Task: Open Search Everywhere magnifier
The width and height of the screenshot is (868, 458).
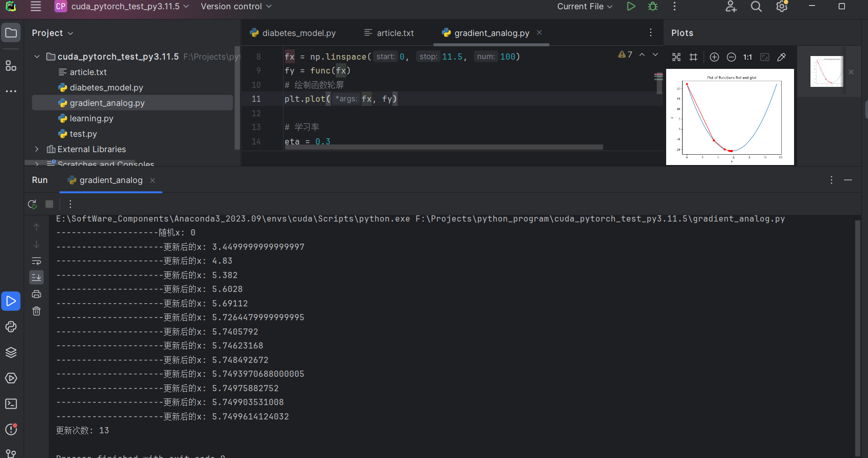Action: pos(756,6)
